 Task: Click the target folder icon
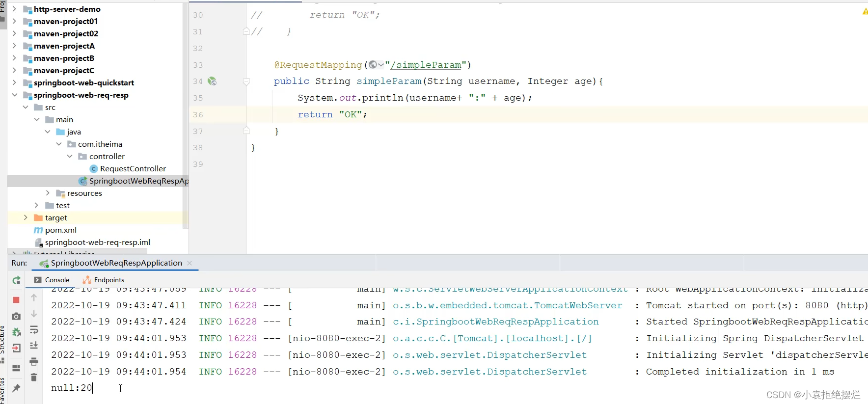[38, 217]
